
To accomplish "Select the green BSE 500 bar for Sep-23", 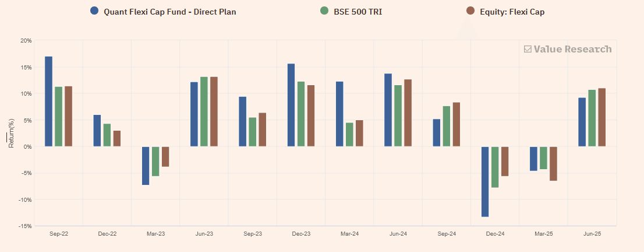I will [x=252, y=132].
